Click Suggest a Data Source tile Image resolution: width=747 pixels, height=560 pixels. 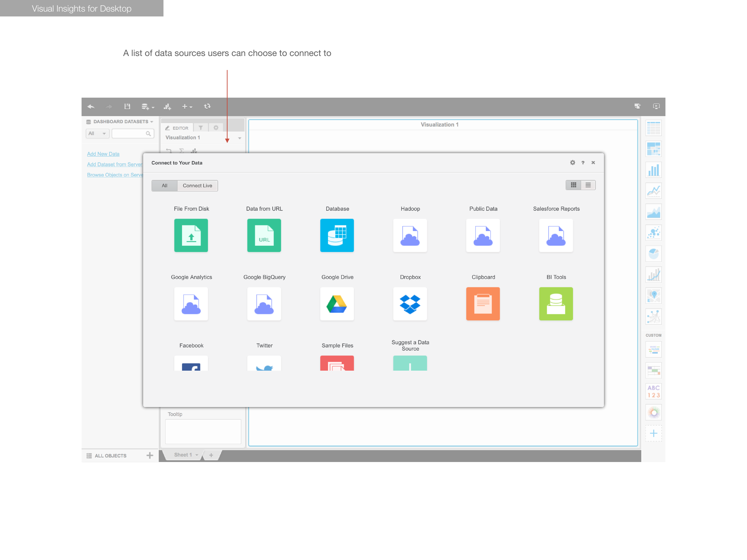(410, 363)
